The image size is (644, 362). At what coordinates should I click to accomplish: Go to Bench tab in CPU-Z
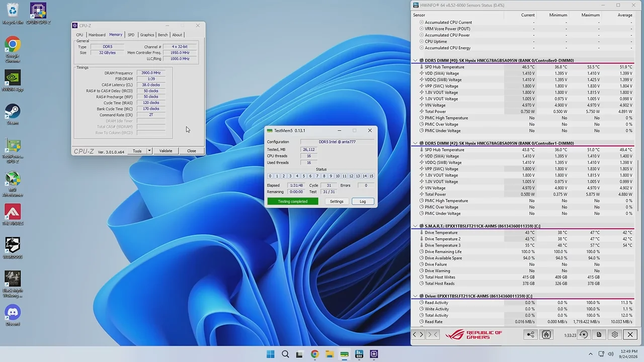coord(163,35)
